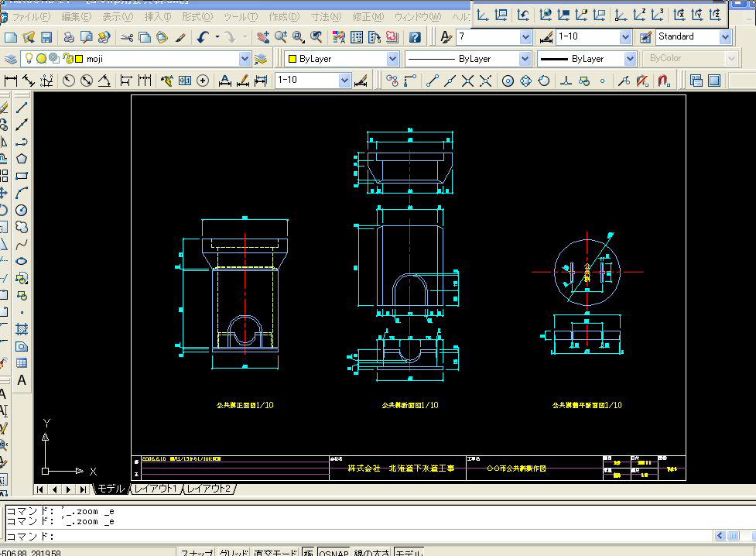Click the Print (plot) icon
Viewport: 756px width, 556px height.
[69, 37]
